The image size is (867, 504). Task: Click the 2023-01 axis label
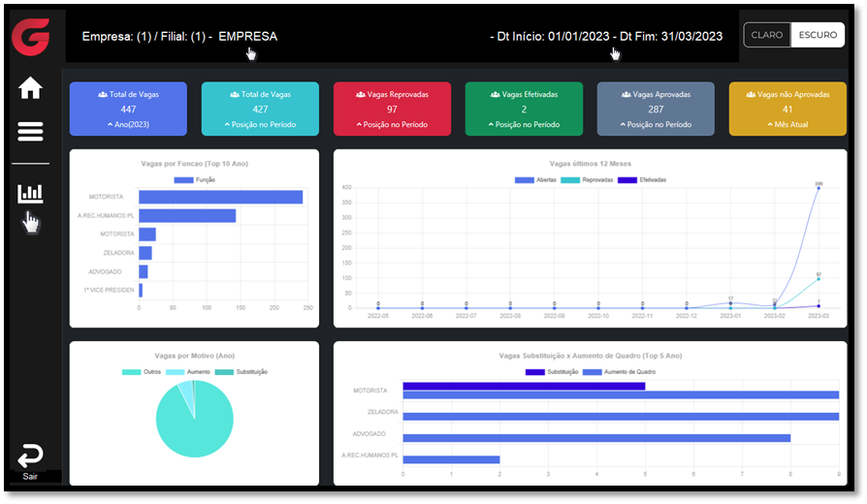coord(730,316)
